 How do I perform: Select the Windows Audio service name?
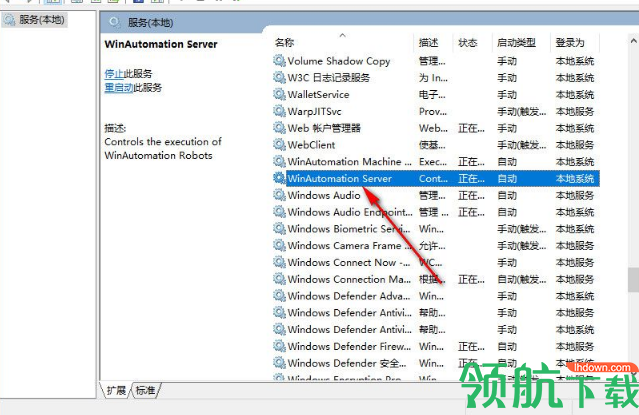[324, 195]
